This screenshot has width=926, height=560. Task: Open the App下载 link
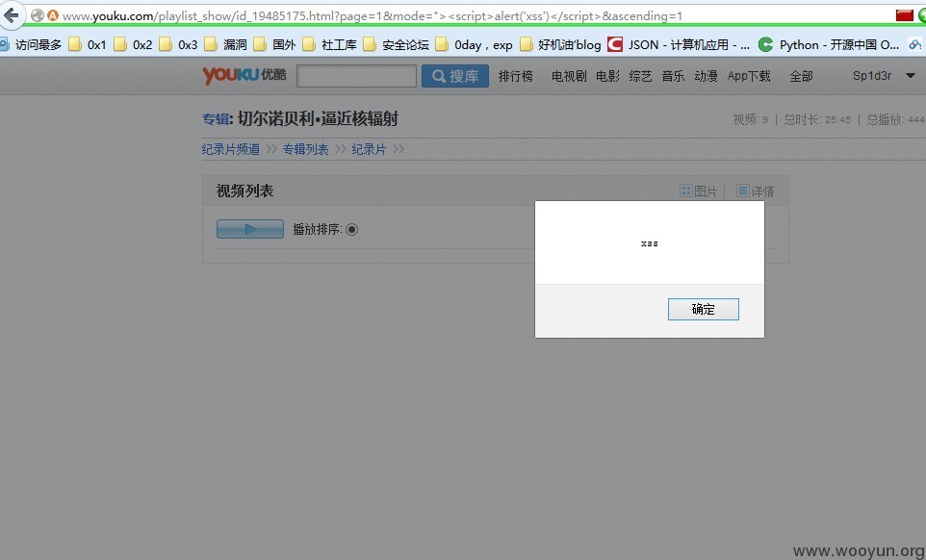click(749, 76)
